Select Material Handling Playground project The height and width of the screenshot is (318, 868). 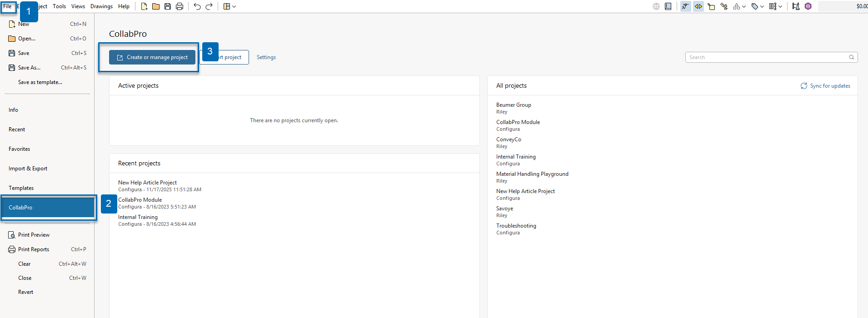[x=532, y=177]
